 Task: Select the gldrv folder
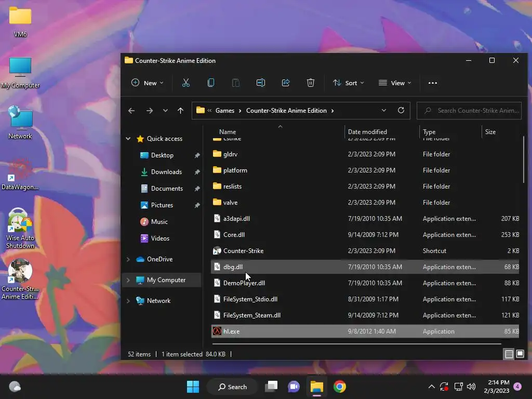[x=365, y=154]
